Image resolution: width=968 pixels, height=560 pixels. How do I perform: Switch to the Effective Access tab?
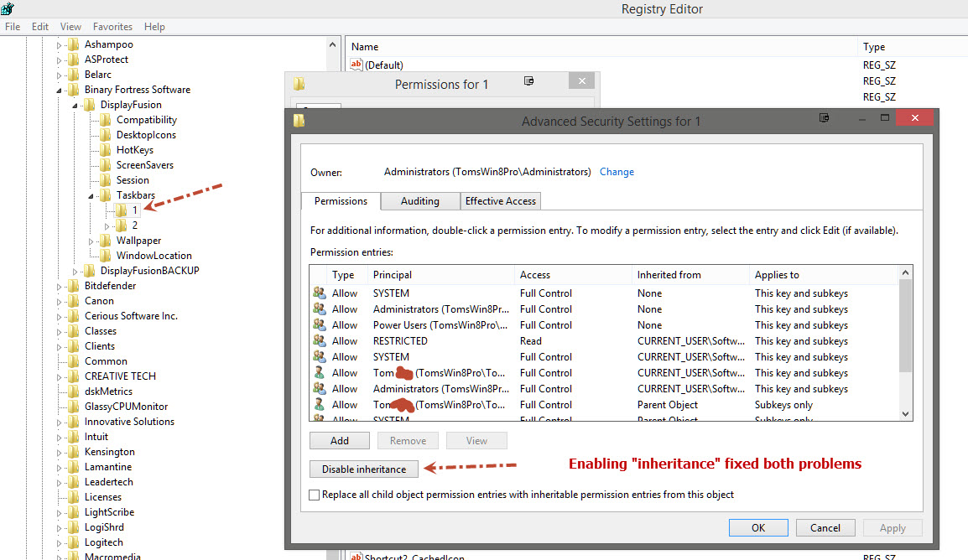coord(501,201)
